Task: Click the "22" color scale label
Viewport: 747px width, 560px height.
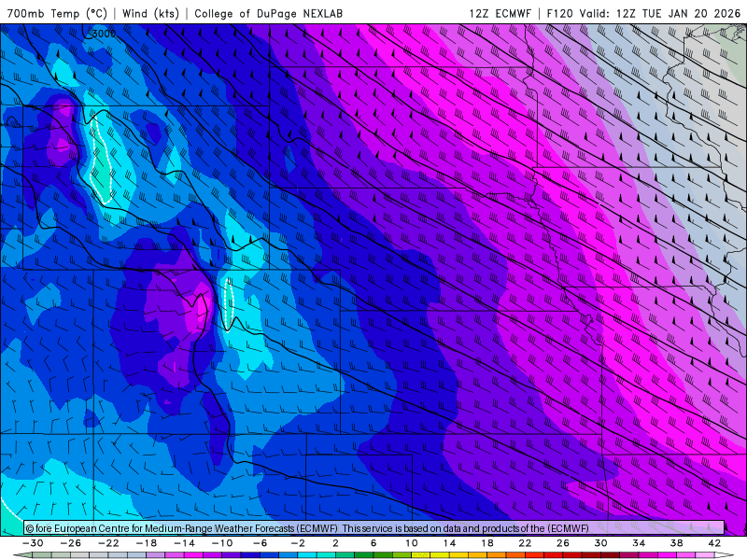Action: click(525, 543)
